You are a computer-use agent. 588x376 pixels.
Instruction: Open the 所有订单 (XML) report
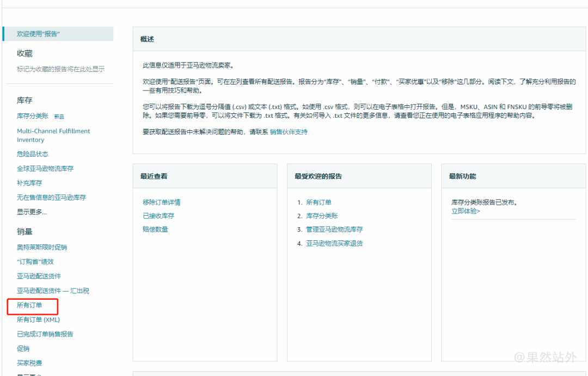pyautogui.click(x=38, y=320)
